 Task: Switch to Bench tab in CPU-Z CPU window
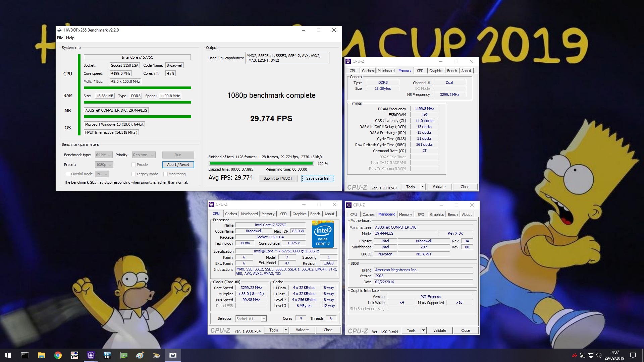click(x=315, y=214)
